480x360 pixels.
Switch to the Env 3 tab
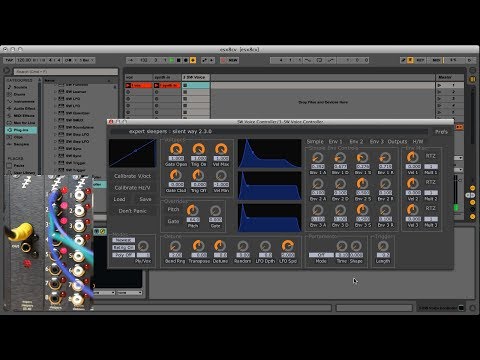pyautogui.click(x=377, y=142)
